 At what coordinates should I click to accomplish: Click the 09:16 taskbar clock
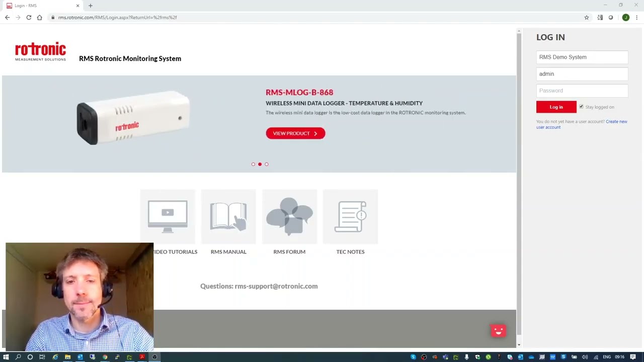(x=619, y=357)
